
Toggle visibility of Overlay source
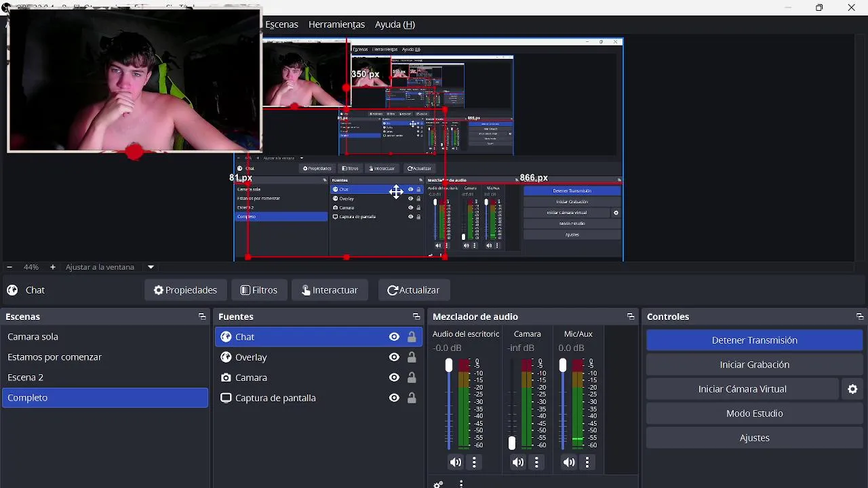click(x=394, y=357)
